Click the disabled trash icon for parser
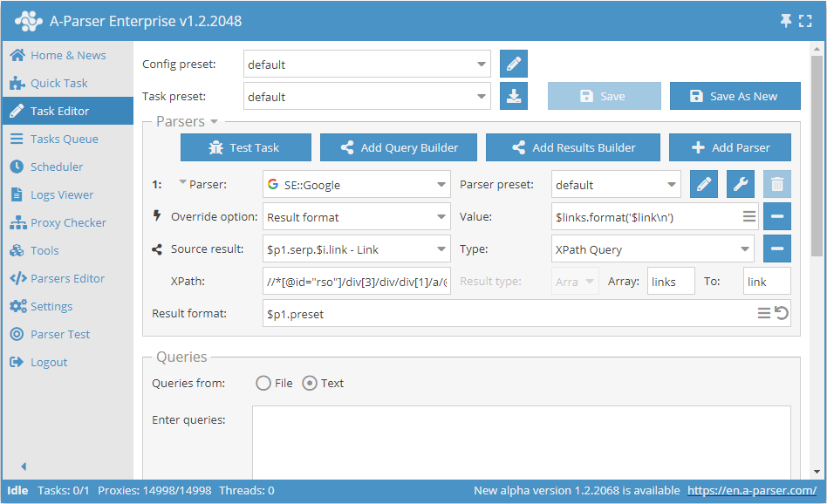Image resolution: width=827 pixels, height=504 pixels. pos(776,184)
